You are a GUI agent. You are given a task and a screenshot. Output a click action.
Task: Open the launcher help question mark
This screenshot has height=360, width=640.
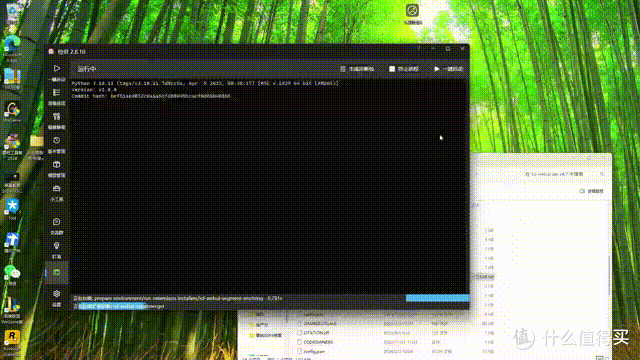[418, 49]
